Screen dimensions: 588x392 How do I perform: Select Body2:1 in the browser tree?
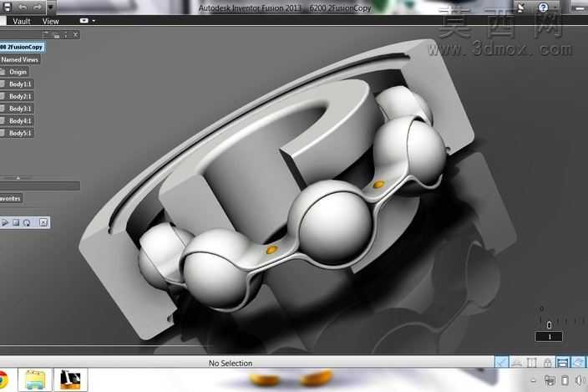coord(20,96)
